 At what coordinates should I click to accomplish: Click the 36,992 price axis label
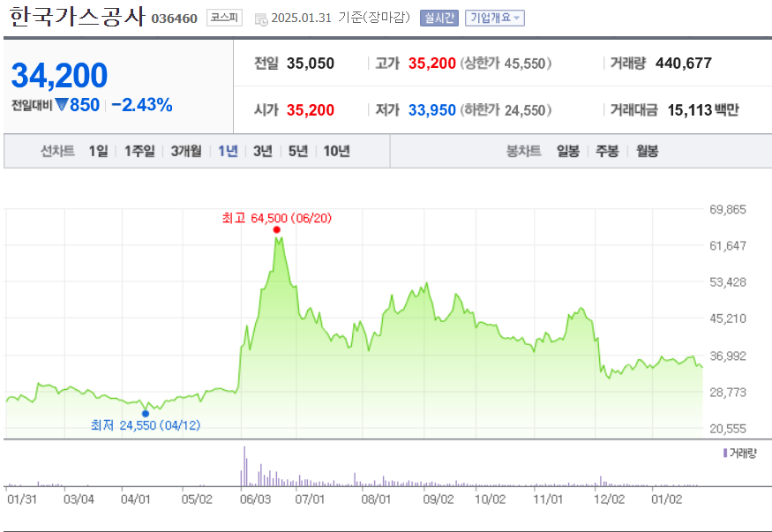tap(728, 356)
